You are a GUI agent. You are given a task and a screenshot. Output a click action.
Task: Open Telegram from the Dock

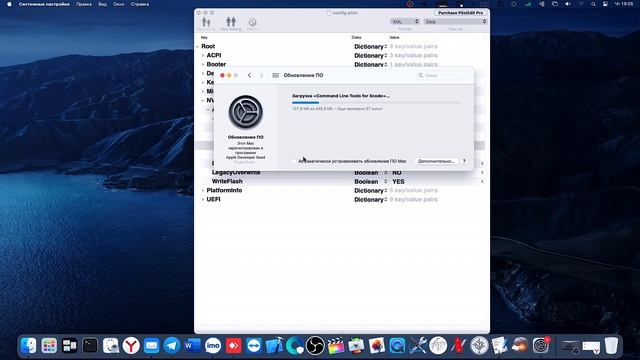pos(172,346)
